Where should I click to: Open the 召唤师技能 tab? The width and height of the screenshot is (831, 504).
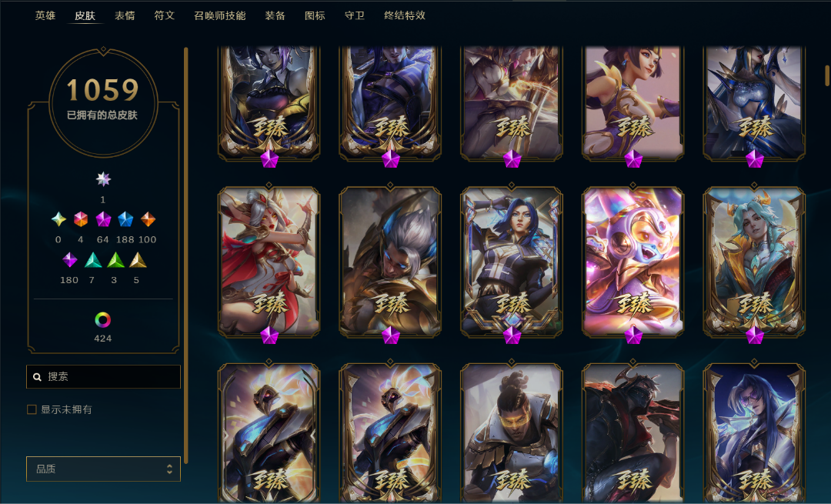tap(220, 15)
